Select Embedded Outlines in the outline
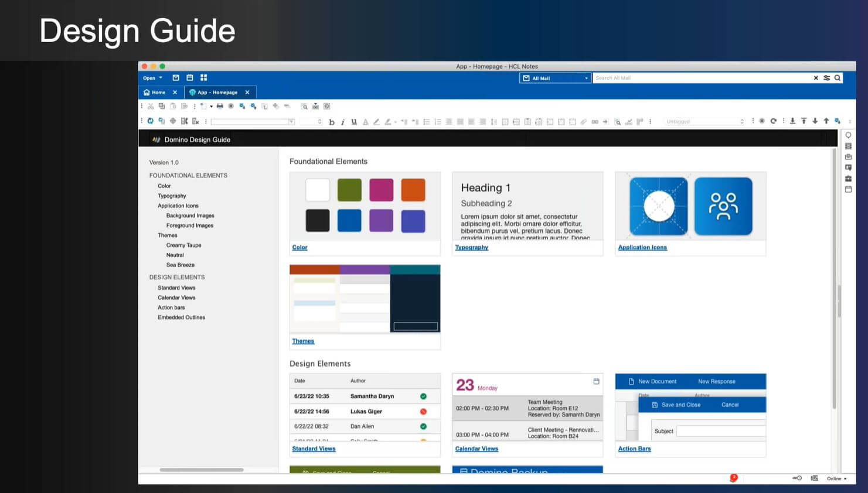868x493 pixels. tap(181, 317)
